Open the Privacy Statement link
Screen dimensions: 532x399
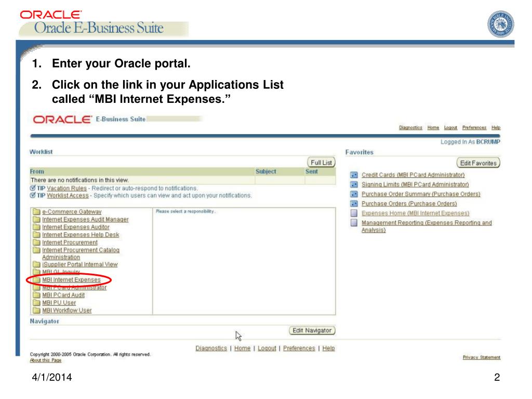point(482,357)
